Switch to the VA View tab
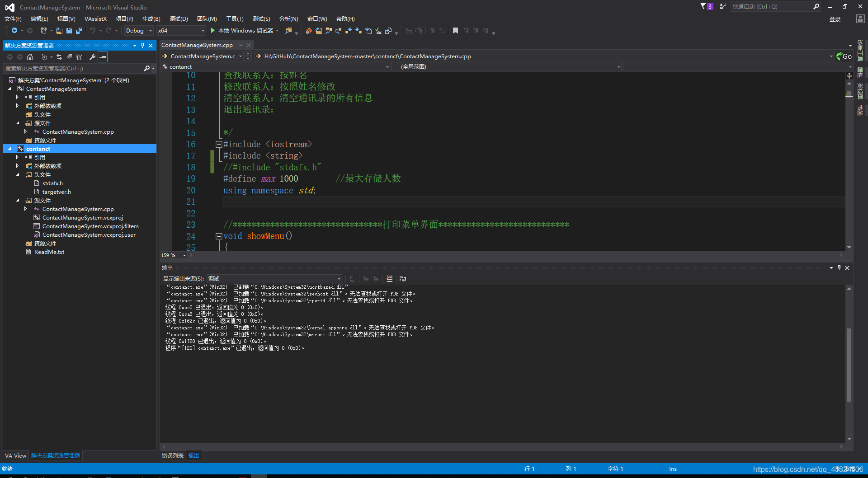The height and width of the screenshot is (478, 868). pos(15,455)
